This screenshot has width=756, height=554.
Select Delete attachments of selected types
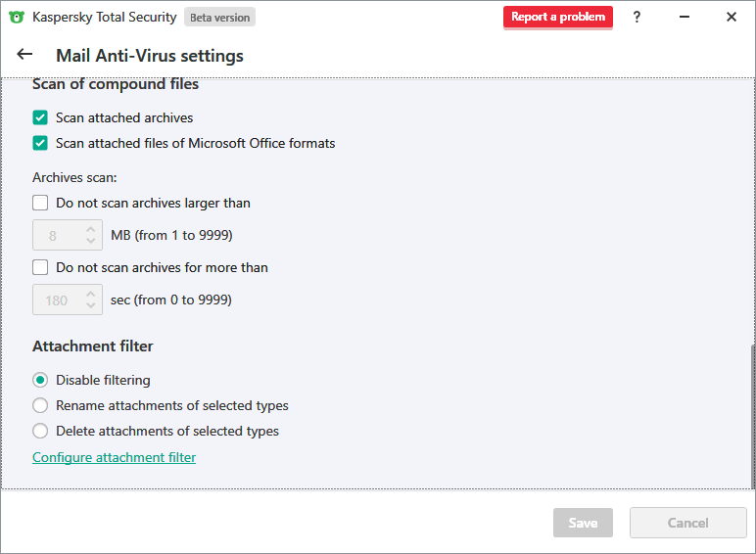40,431
